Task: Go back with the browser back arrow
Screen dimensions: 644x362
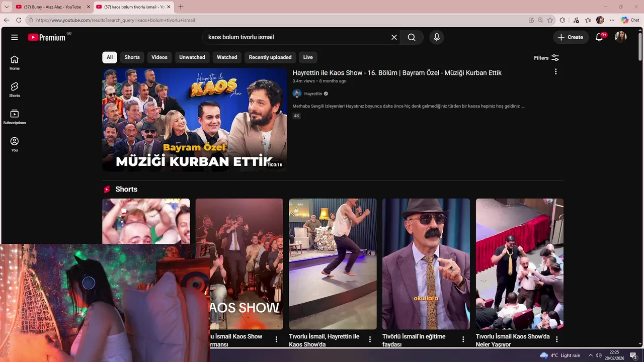Action: tap(7, 20)
